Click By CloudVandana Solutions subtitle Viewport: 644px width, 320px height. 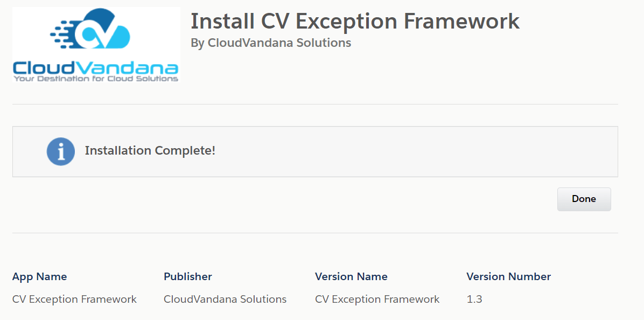tap(271, 43)
